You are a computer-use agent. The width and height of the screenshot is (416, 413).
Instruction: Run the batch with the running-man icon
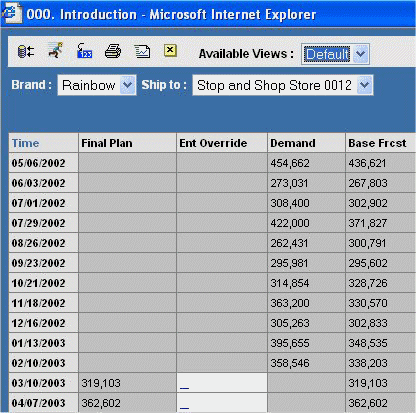coord(55,50)
